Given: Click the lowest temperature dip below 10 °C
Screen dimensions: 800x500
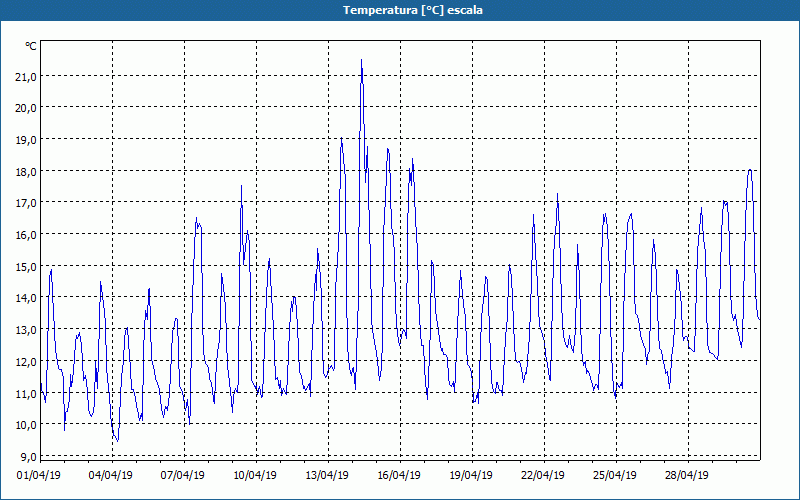Looking at the screenshot, I should click(117, 440).
